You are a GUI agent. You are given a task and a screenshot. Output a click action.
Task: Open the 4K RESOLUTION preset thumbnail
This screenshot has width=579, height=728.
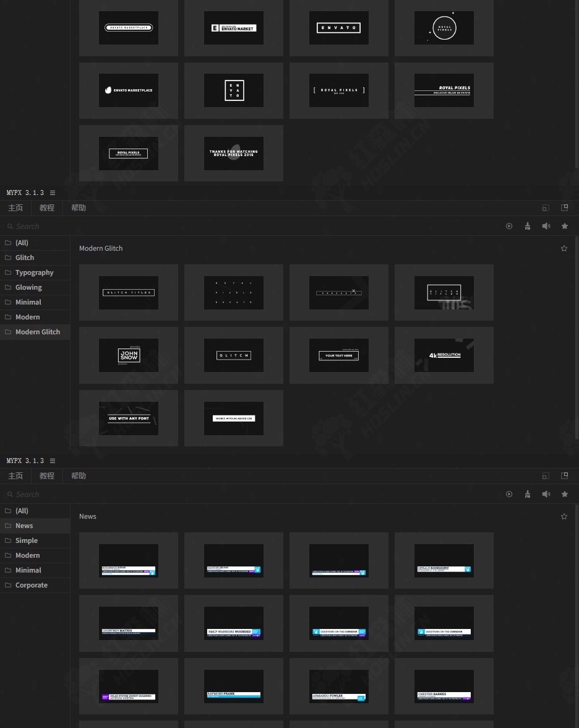tap(444, 355)
